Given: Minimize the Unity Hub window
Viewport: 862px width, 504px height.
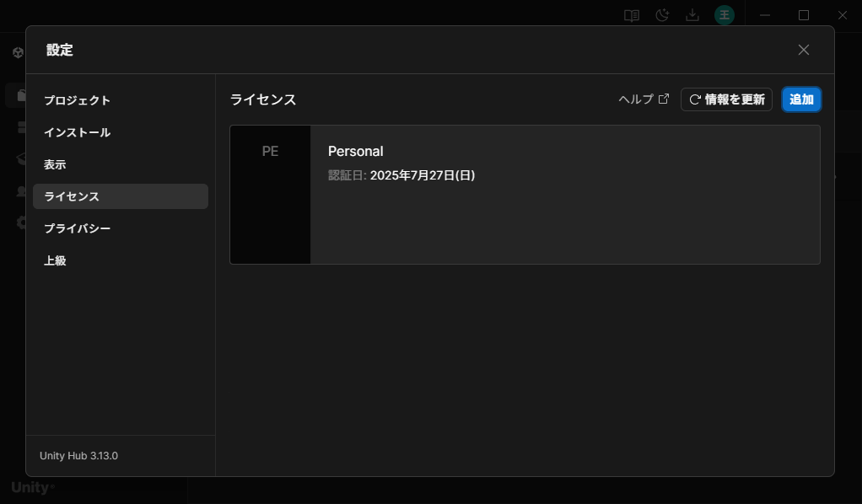Looking at the screenshot, I should [765, 15].
